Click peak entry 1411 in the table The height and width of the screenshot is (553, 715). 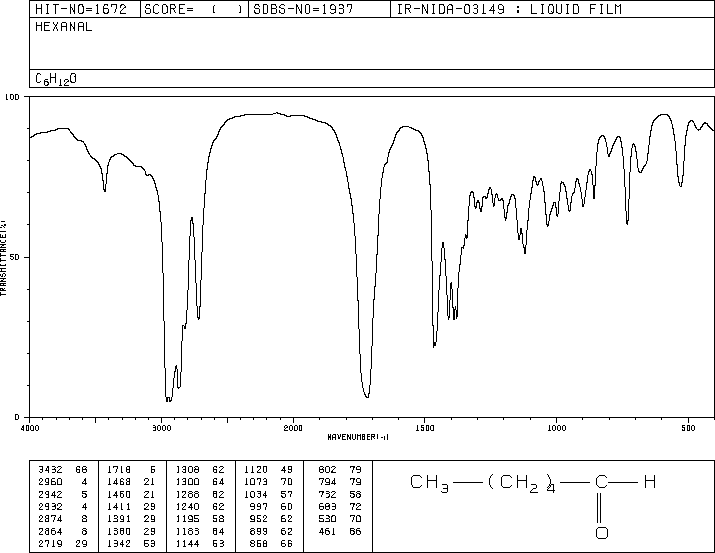pyautogui.click(x=119, y=506)
